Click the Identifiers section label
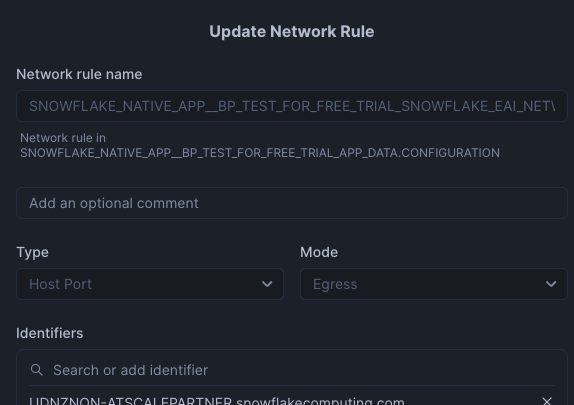Viewport: 574px width, 405px height. coord(50,333)
